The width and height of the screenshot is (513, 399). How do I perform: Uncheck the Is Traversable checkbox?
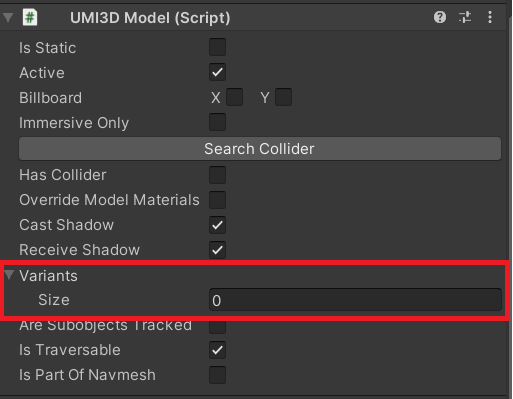click(217, 350)
